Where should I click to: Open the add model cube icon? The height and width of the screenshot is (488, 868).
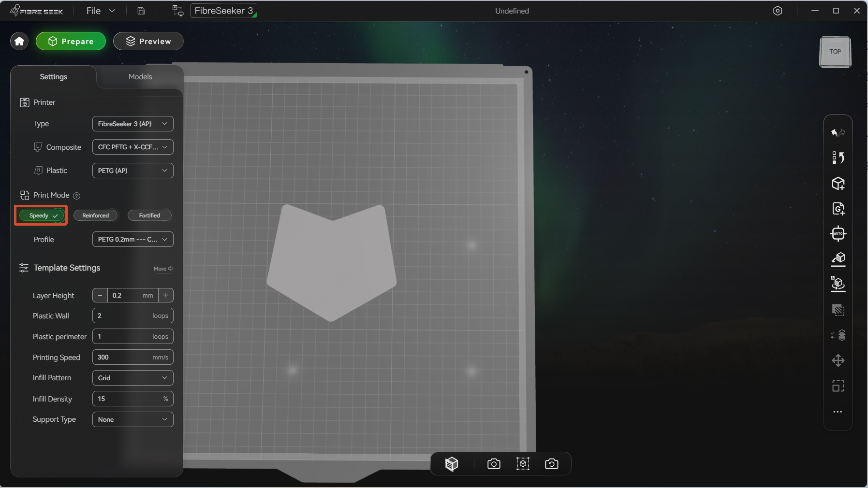pos(838,184)
